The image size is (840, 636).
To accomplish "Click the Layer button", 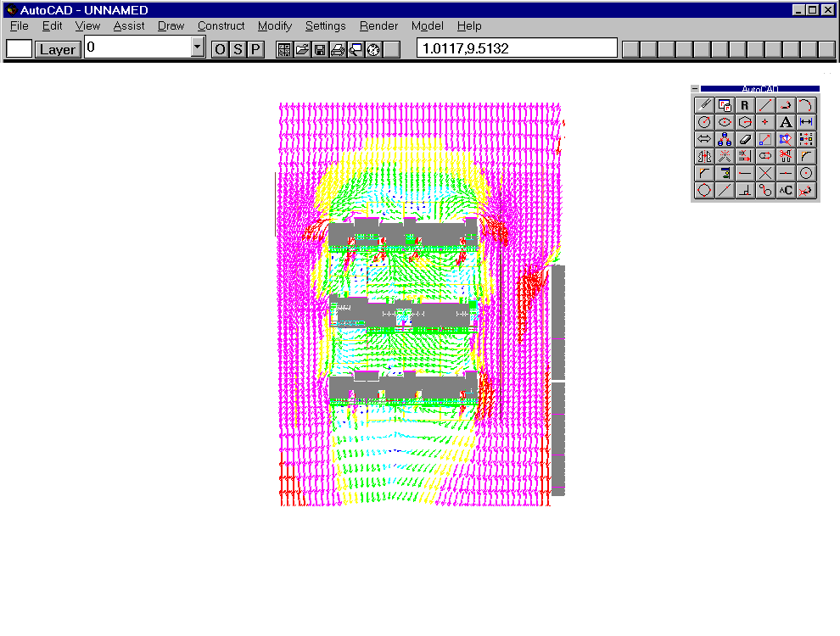I will [58, 49].
